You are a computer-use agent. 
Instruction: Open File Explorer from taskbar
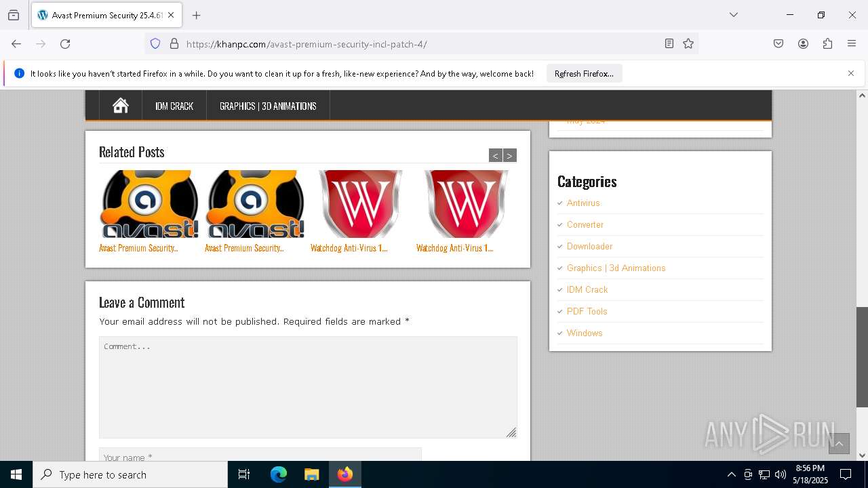click(311, 474)
